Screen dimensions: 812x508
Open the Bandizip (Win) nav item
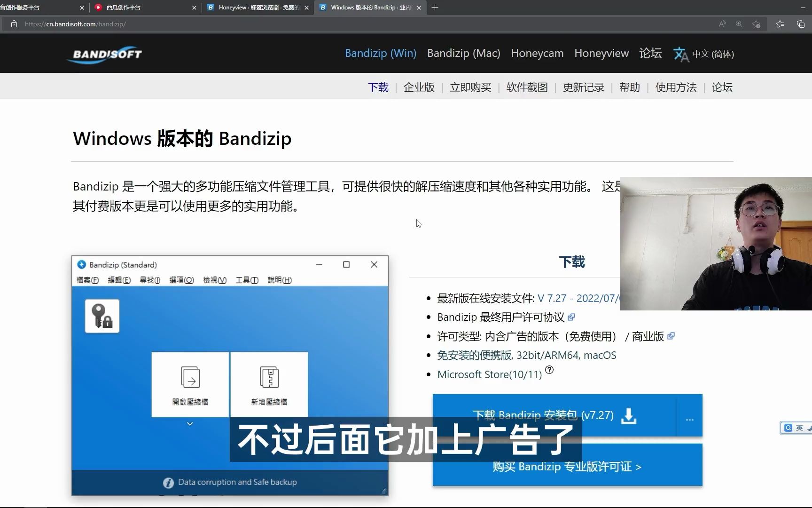[x=381, y=53]
